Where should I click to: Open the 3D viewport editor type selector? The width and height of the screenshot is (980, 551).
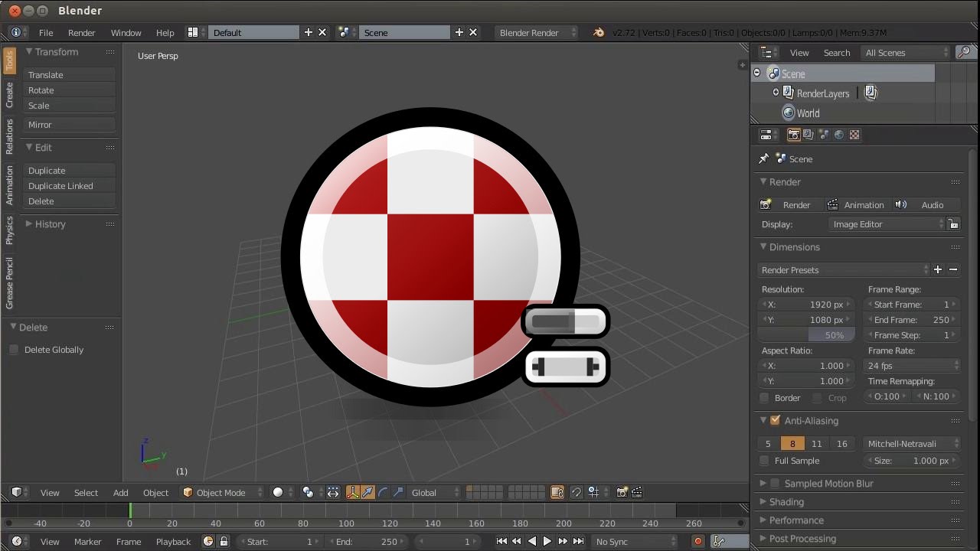click(x=19, y=492)
